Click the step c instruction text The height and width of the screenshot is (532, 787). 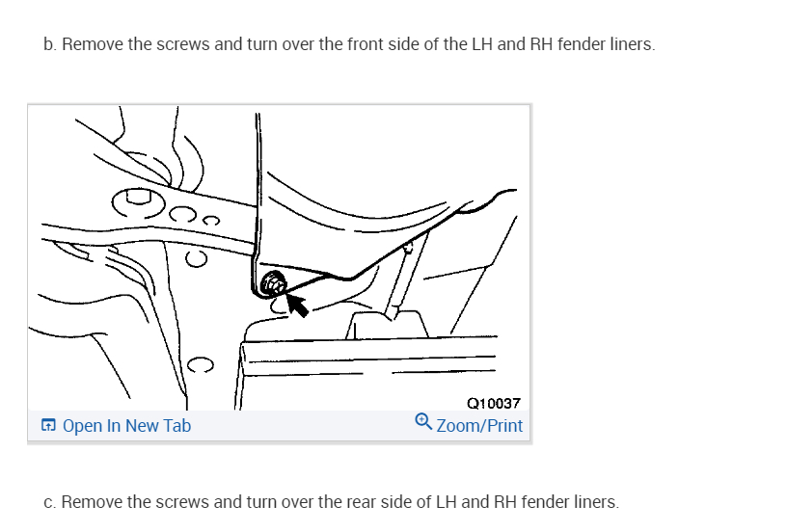coord(332,502)
